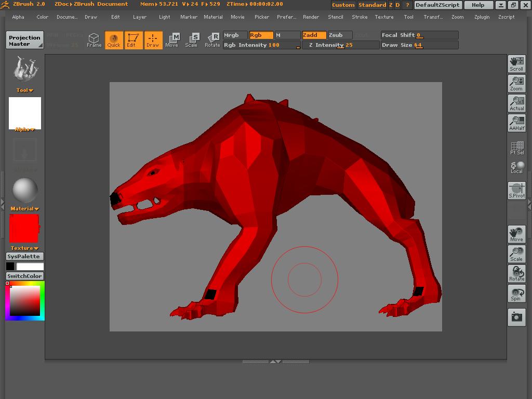Open the Zplugin menu
532x399 pixels.
click(x=482, y=17)
